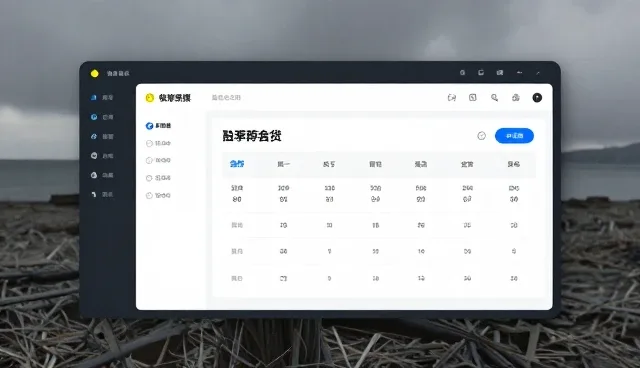Click the gray placeholder text beside the panel title
This screenshot has width=640, height=368.
click(226, 98)
